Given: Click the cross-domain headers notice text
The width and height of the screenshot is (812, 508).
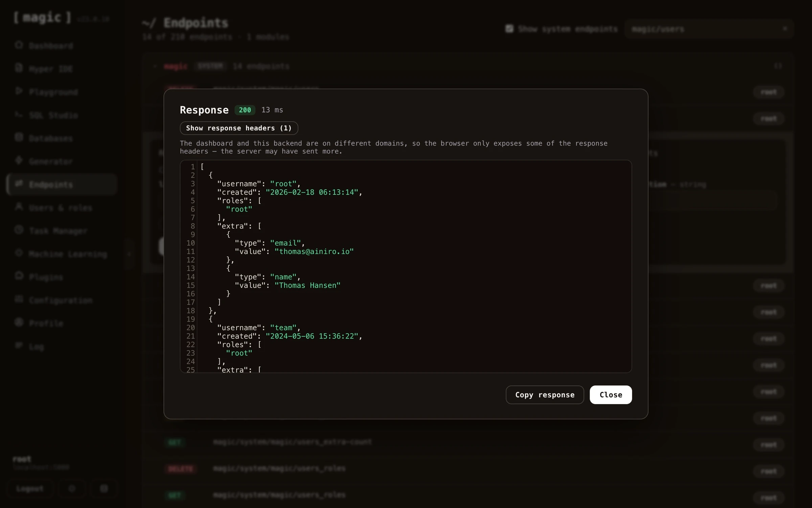Looking at the screenshot, I should pos(393,147).
